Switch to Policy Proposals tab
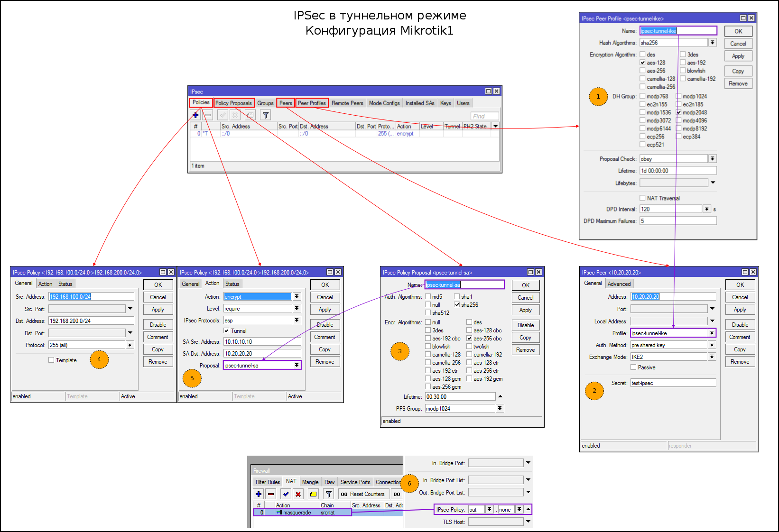Screen dimensions: 779x532 [x=234, y=103]
